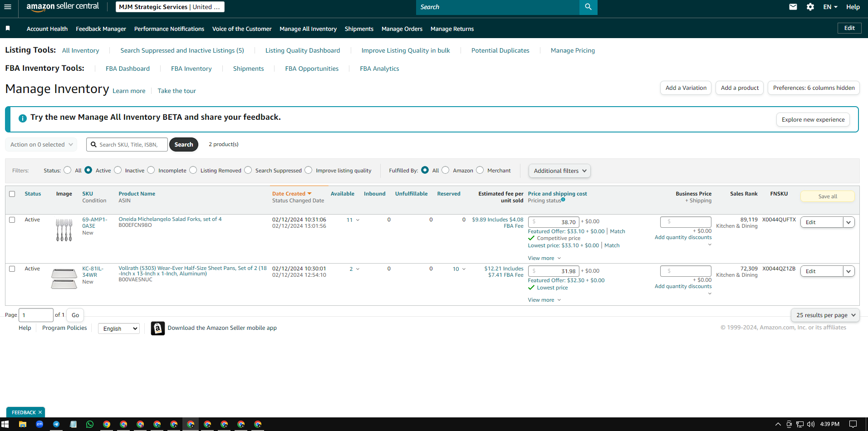
Task: Expand View more for Oneida pricing
Action: (x=544, y=258)
